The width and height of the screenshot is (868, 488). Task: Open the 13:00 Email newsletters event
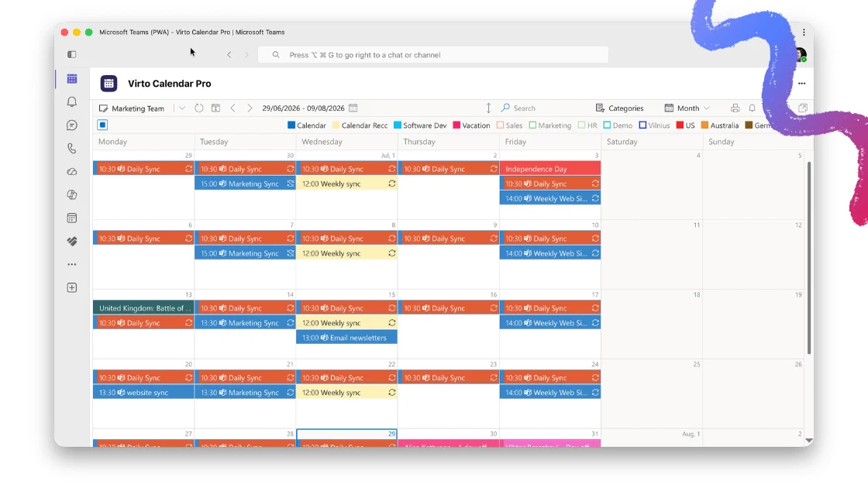(346, 338)
